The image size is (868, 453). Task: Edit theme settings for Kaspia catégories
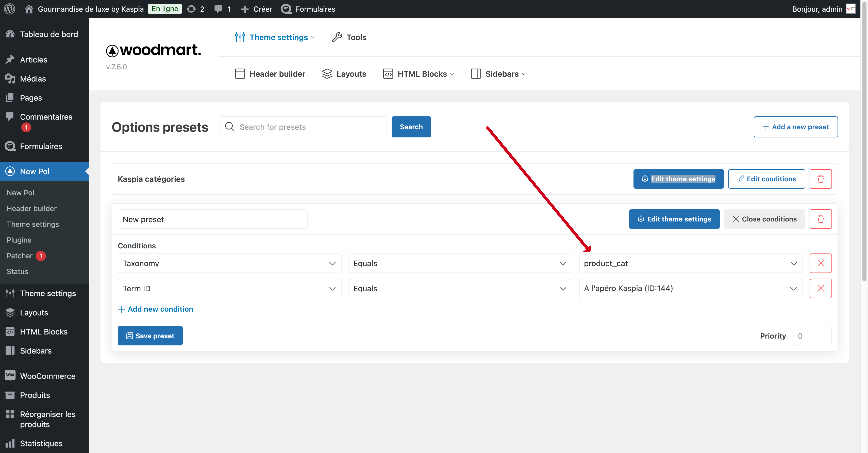(678, 179)
